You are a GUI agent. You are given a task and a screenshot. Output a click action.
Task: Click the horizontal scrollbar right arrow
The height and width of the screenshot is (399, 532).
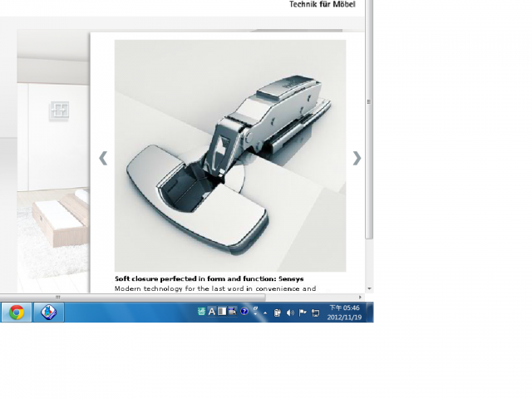[360, 298]
